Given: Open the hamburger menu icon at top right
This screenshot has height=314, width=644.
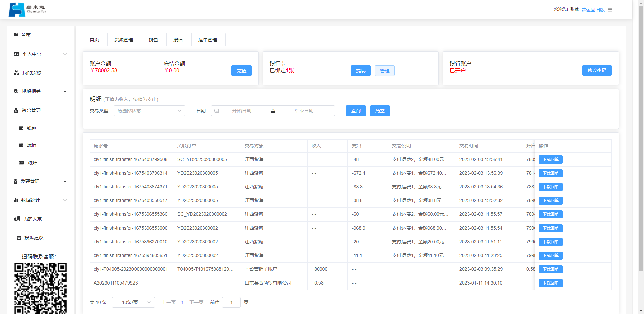Looking at the screenshot, I should click(x=610, y=10).
